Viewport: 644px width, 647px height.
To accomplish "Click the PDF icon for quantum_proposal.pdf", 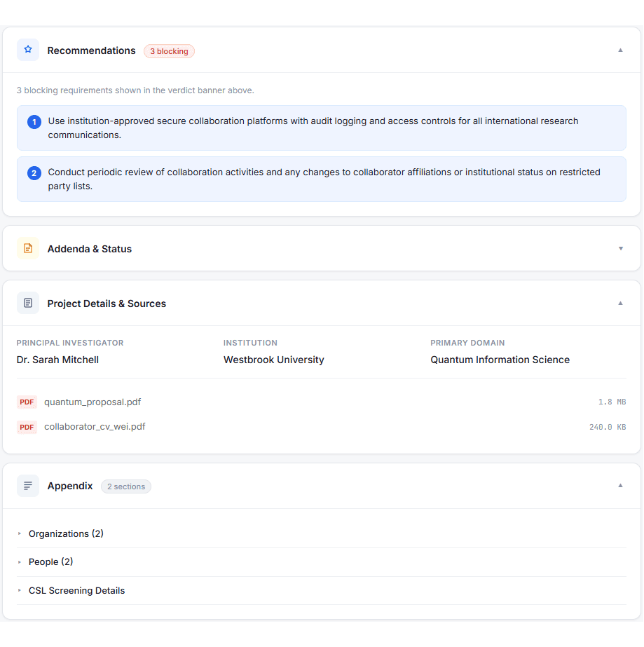I will (x=27, y=402).
